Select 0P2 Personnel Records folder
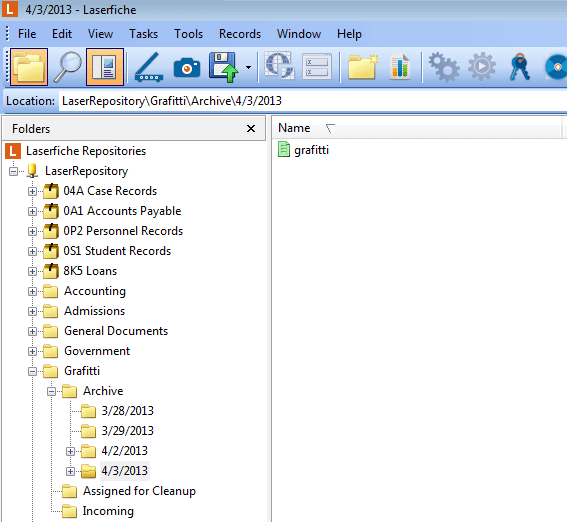This screenshot has width=567, height=522. tap(123, 231)
